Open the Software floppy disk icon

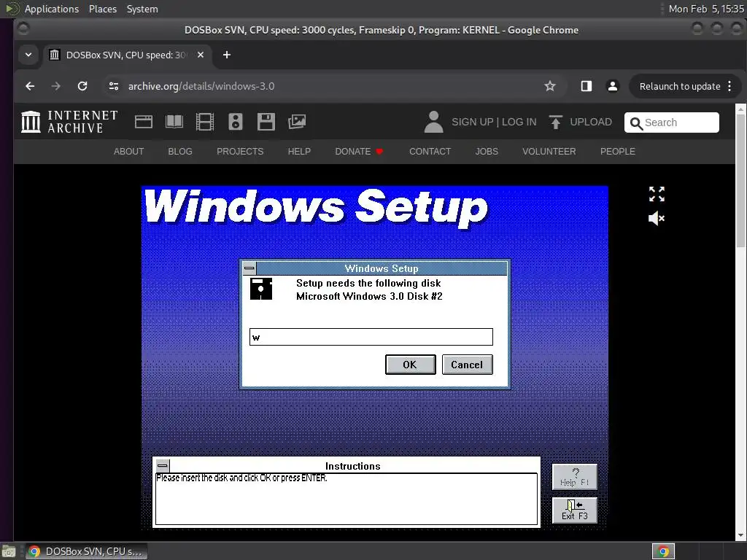266,122
